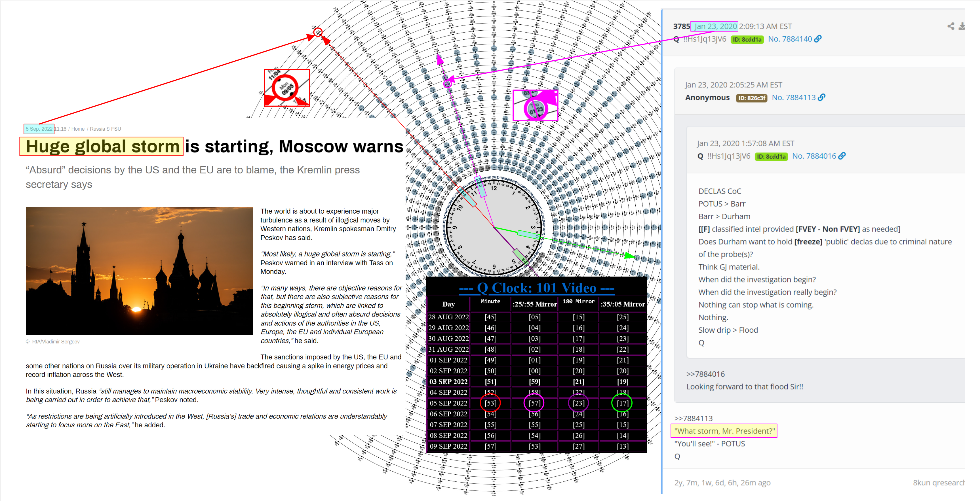The width and height of the screenshot is (980, 501).
Task: Click the '09 SEP 2022' table row label
Action: 448,446
